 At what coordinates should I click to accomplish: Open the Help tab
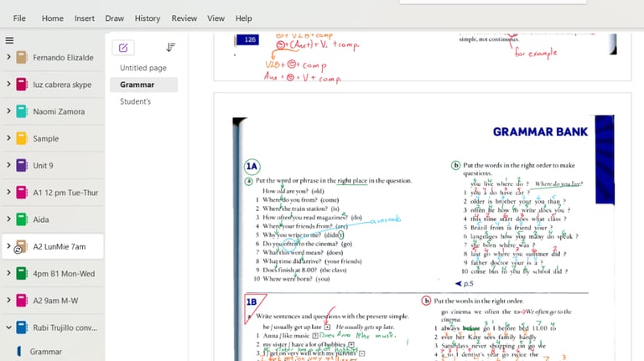(x=243, y=18)
